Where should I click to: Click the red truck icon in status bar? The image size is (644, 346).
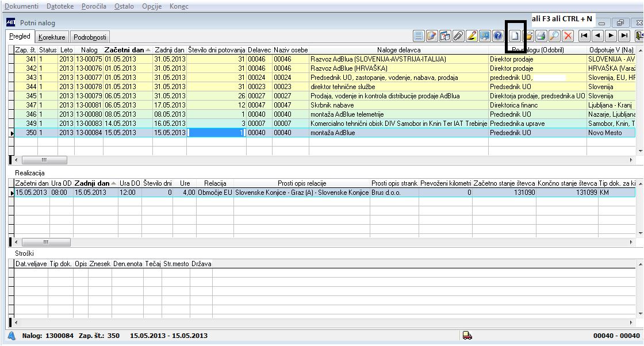pyautogui.click(x=467, y=336)
